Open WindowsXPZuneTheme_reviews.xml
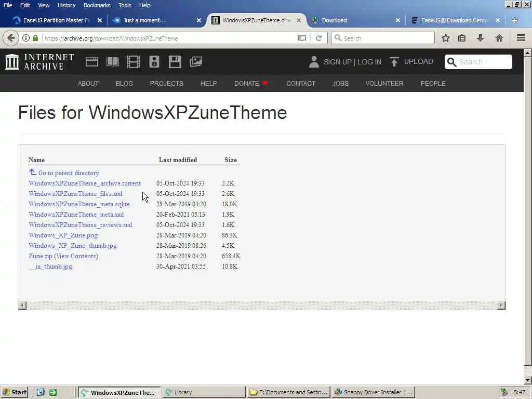532x399 pixels. (x=81, y=225)
